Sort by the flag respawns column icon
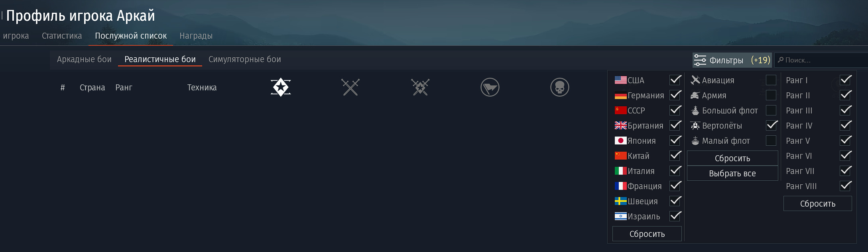The image size is (868, 252). [490, 87]
